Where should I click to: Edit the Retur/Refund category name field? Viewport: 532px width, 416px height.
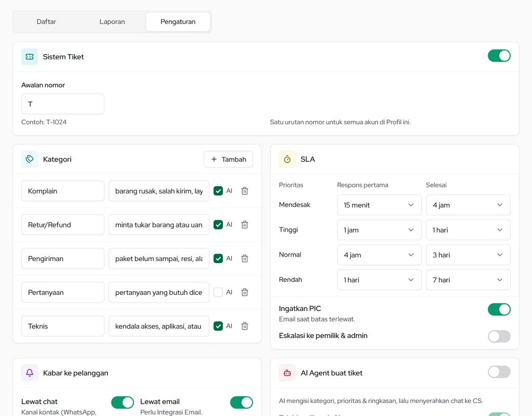click(x=63, y=225)
